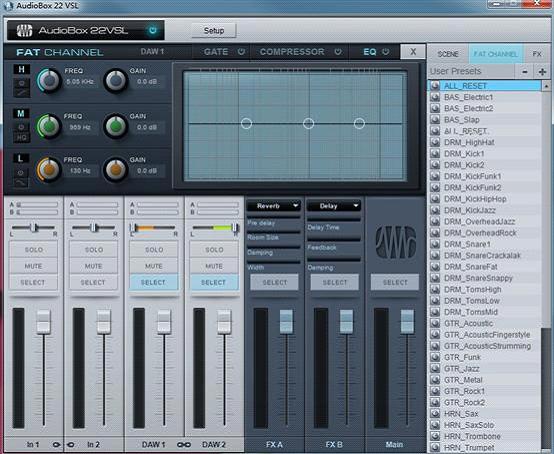Mute the In 1 channel
This screenshot has width=554, height=454.
(x=34, y=266)
